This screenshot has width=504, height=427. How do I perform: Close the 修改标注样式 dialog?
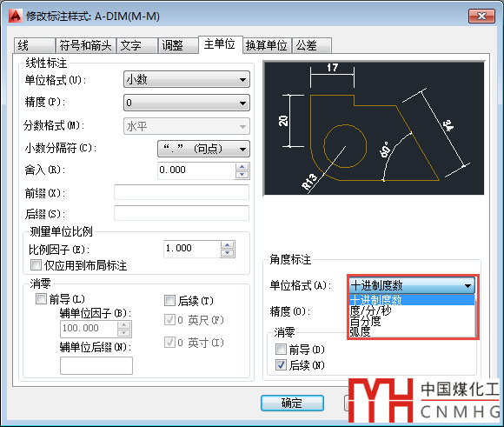481,17
